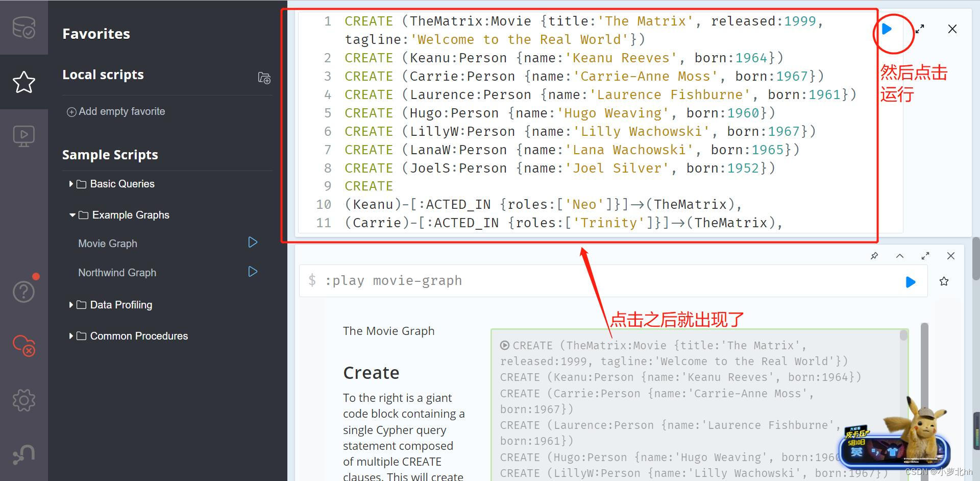Click the guide code block scrollbar

[903, 335]
